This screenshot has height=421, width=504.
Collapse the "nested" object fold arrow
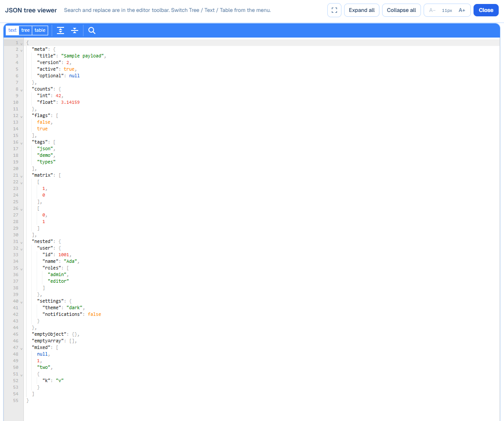pyautogui.click(x=22, y=242)
